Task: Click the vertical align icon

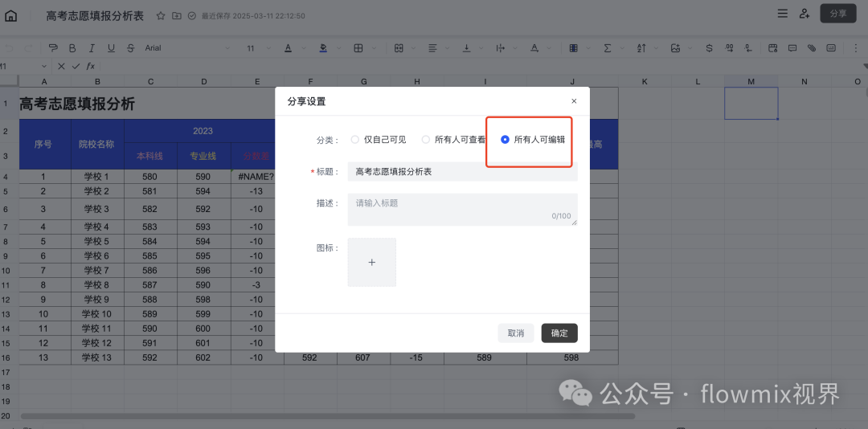Action: (x=467, y=48)
